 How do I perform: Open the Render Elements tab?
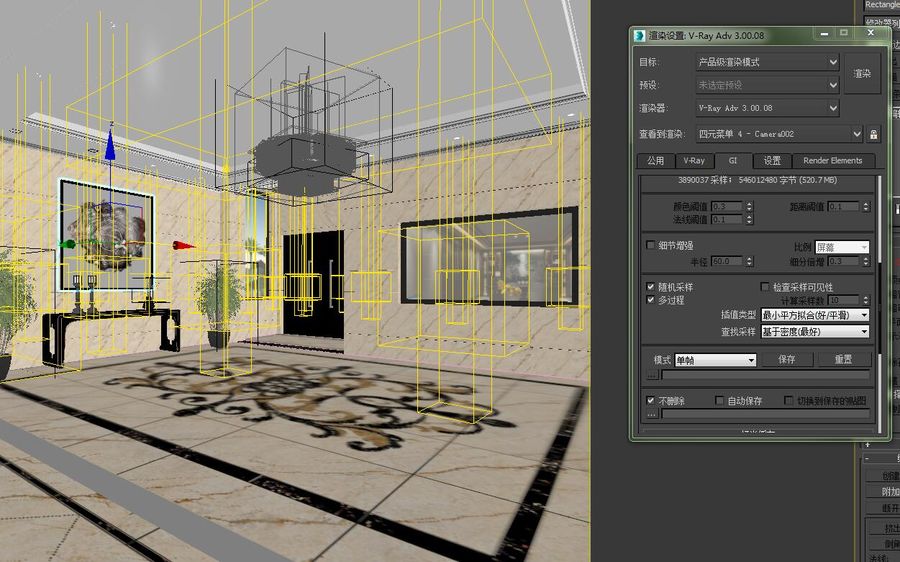click(x=833, y=161)
